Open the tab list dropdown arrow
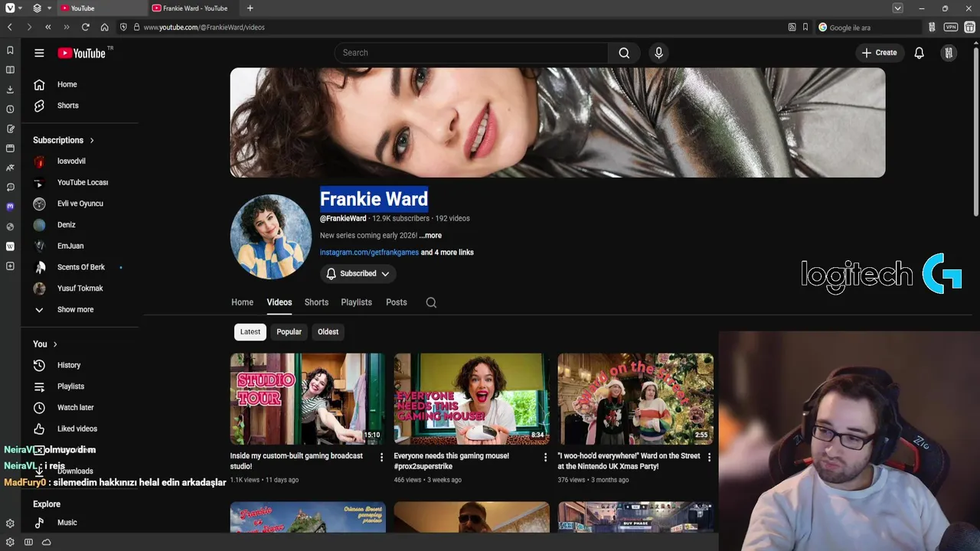 pyautogui.click(x=897, y=8)
